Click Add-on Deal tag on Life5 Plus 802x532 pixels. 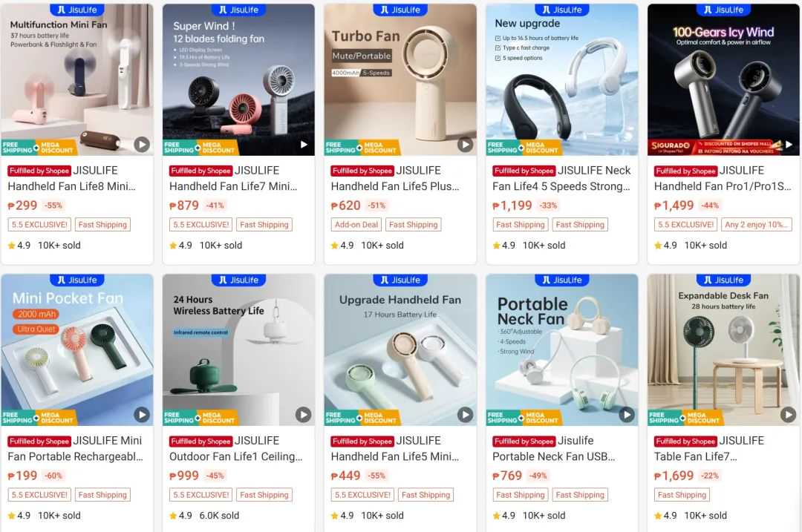pyautogui.click(x=356, y=224)
